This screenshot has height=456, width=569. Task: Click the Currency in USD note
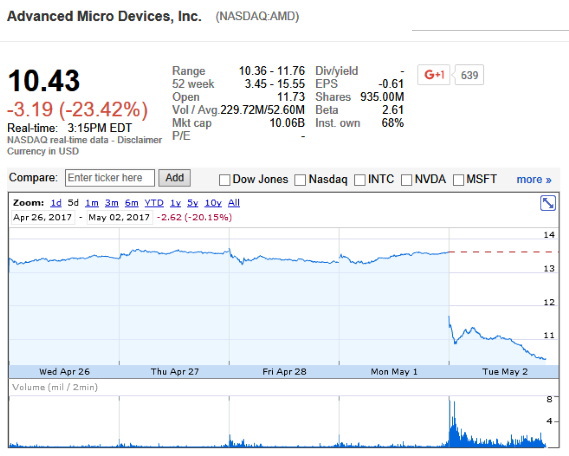[43, 151]
